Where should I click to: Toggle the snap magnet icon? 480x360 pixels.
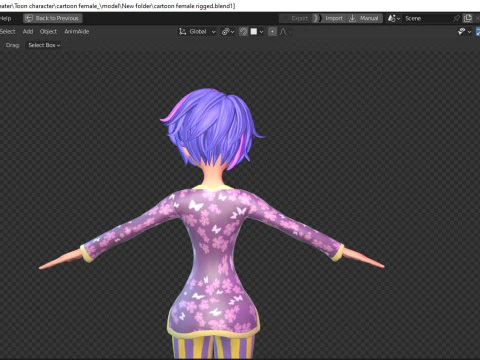[x=243, y=32]
